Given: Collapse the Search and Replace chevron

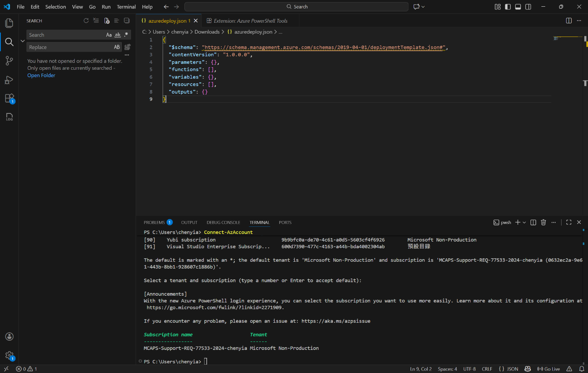Looking at the screenshot, I should (23, 41).
